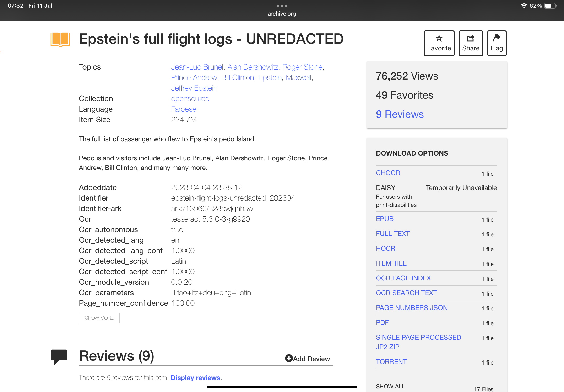Image resolution: width=564 pixels, height=392 pixels.
Task: Open the Roger Stone topic link
Action: coord(302,67)
